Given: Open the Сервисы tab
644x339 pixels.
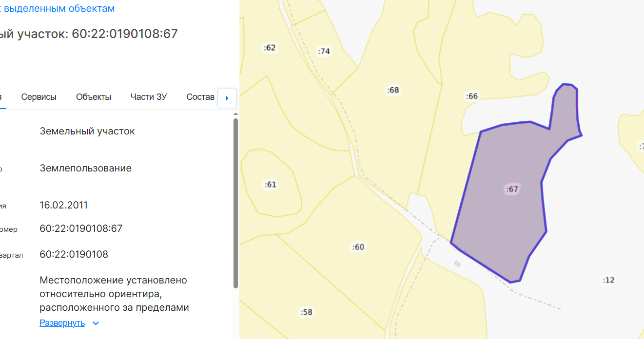Looking at the screenshot, I should tap(39, 97).
